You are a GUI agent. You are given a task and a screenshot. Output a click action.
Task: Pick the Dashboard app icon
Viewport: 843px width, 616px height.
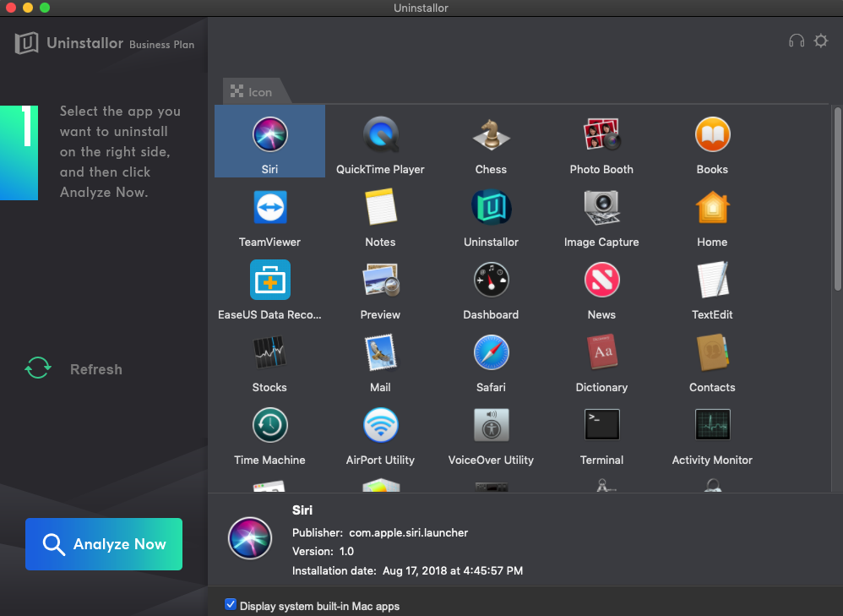click(x=491, y=280)
